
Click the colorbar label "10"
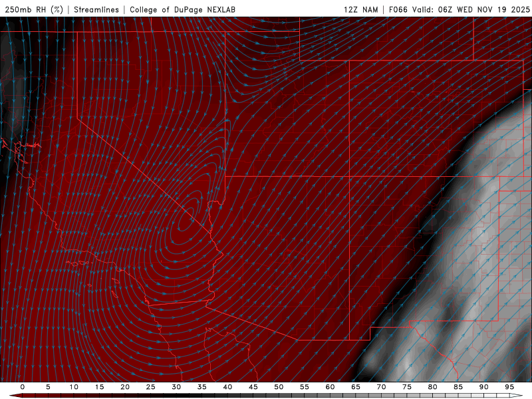(x=74, y=387)
